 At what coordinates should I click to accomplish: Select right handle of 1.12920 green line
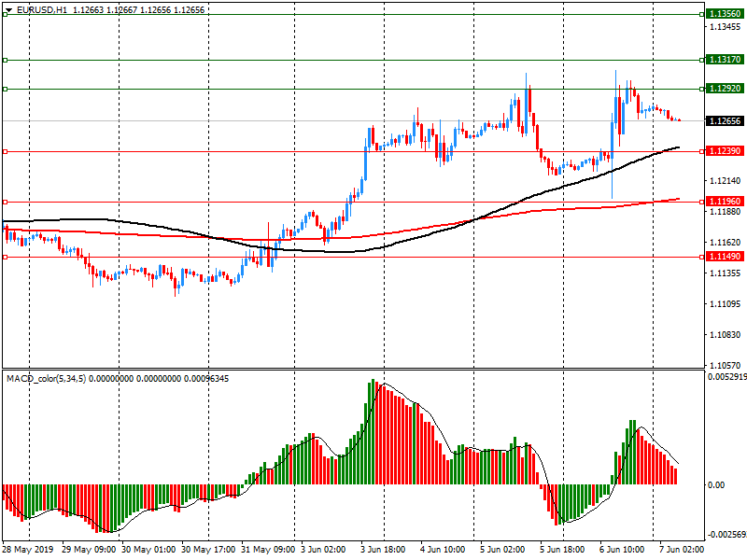pos(702,89)
